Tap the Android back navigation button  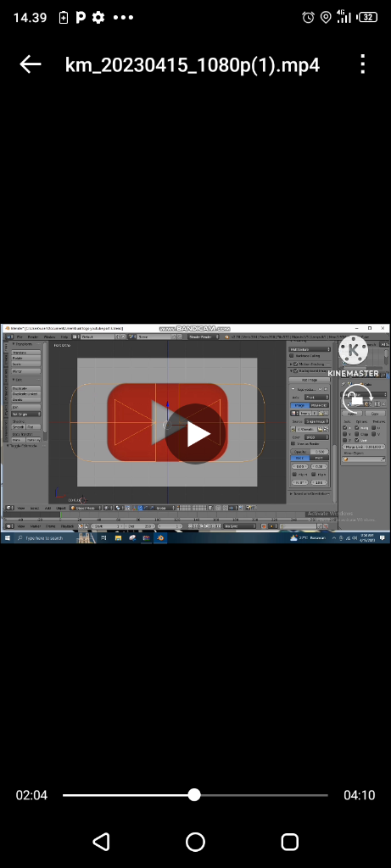(101, 842)
